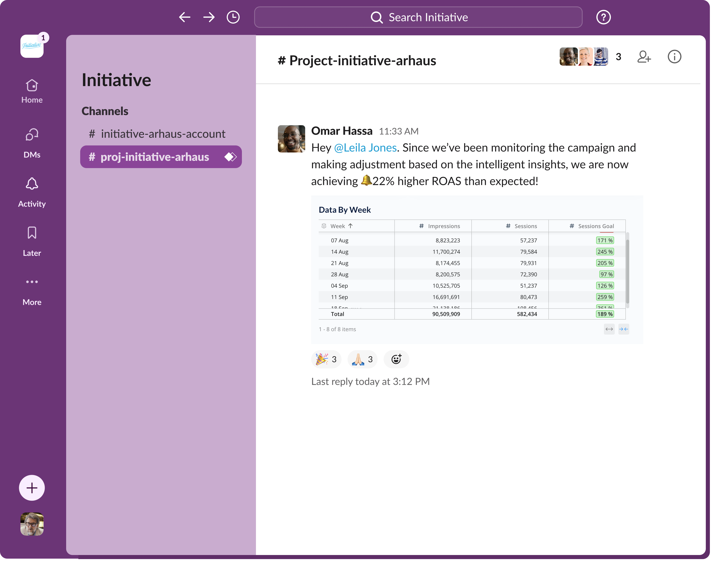Open the thread via Last reply today
The image size is (728, 584).
370,381
